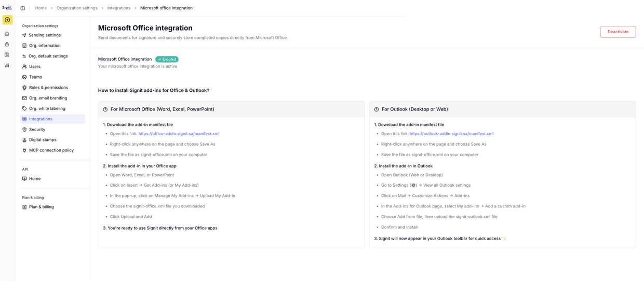Go to Home breadcrumb
Screen dimensions: 644x281
41,8
